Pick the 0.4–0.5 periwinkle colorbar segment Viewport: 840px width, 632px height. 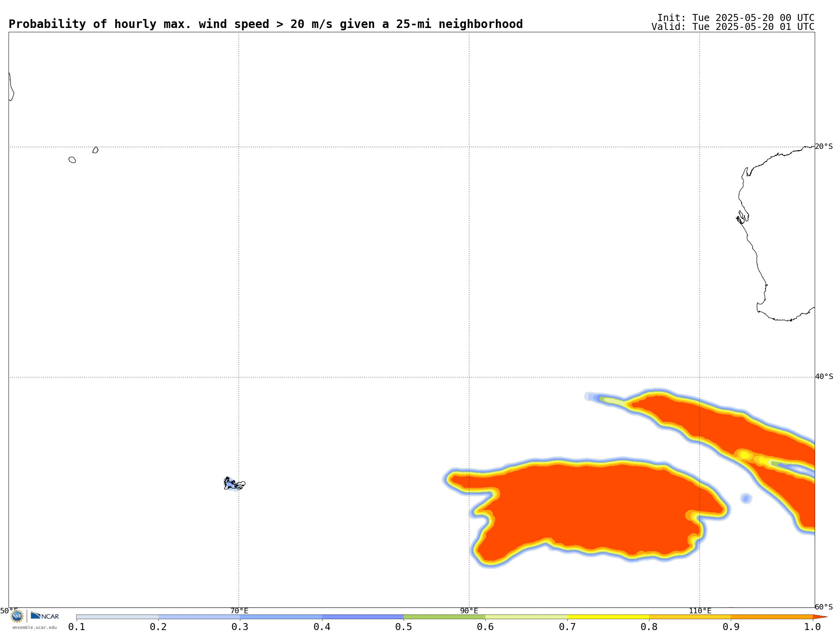click(x=363, y=617)
